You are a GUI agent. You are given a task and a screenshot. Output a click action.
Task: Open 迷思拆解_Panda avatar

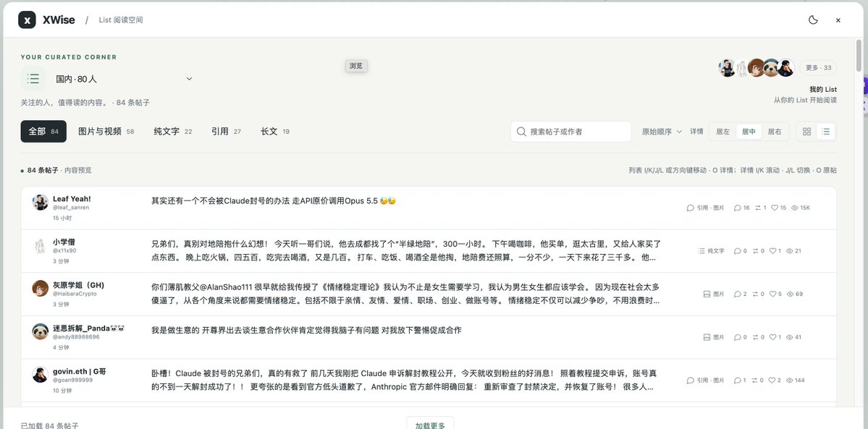(41, 331)
